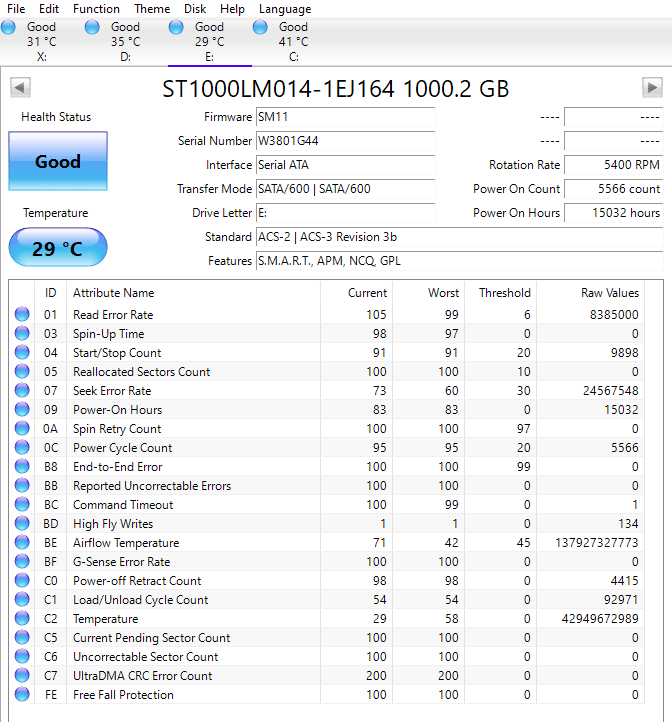Click status icon for Airflow Temperature
672x722 pixels.
(x=22, y=542)
